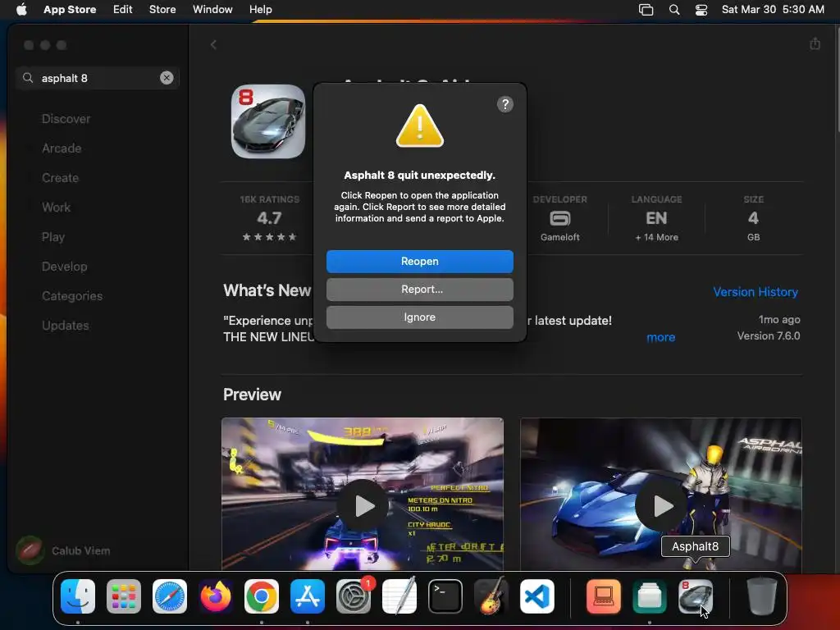The width and height of the screenshot is (840, 630).
Task: Open Arcade in the sidebar
Action: (62, 148)
